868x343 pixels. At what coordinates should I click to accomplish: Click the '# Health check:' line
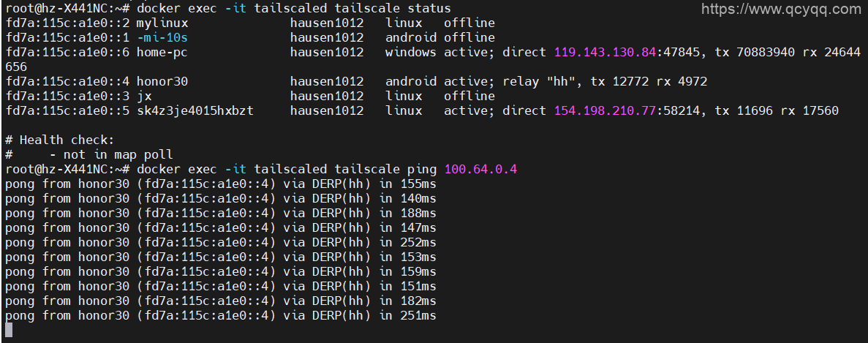[x=59, y=140]
